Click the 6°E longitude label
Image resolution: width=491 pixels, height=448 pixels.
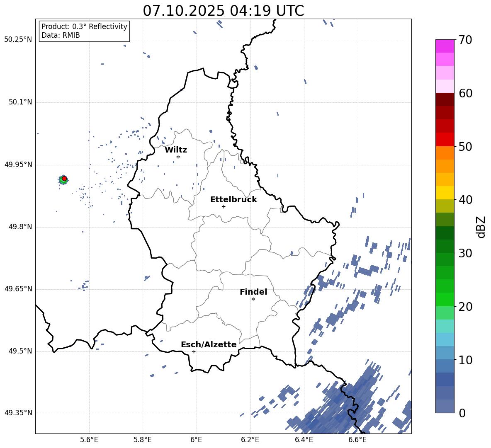point(196,440)
